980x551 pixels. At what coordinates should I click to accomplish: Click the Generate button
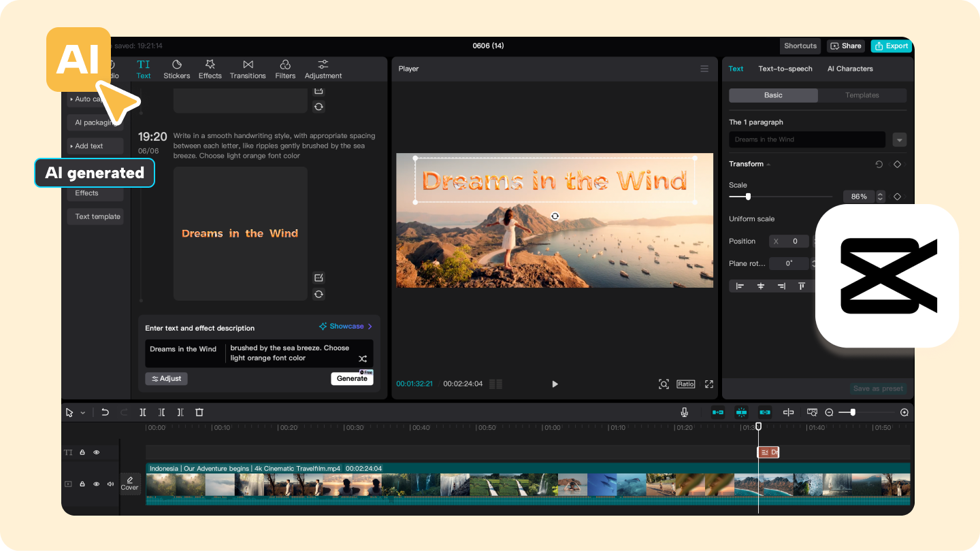[x=353, y=378]
